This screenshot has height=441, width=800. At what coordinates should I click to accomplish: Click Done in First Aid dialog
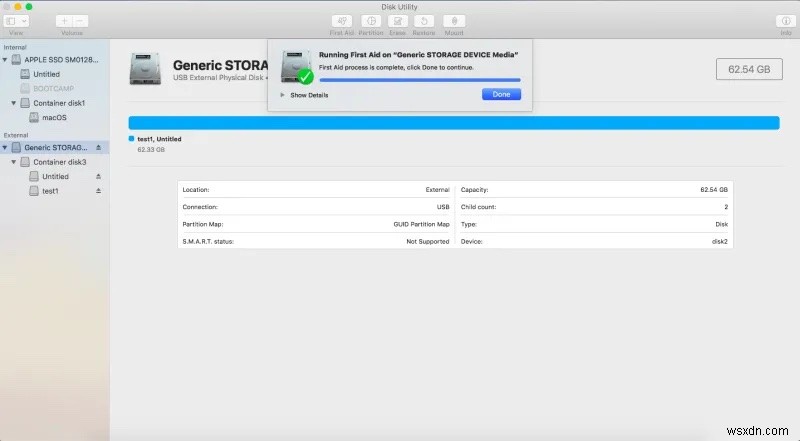click(501, 94)
